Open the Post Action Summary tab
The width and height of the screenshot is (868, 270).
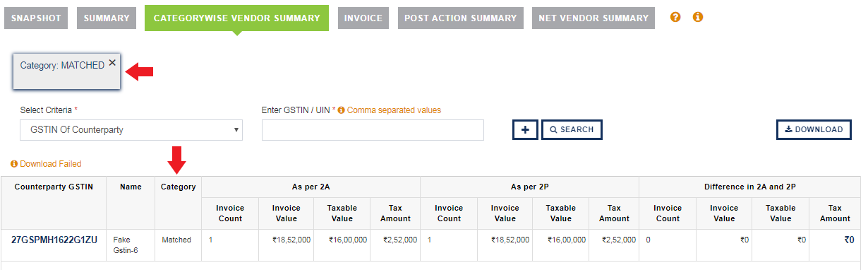tap(461, 18)
